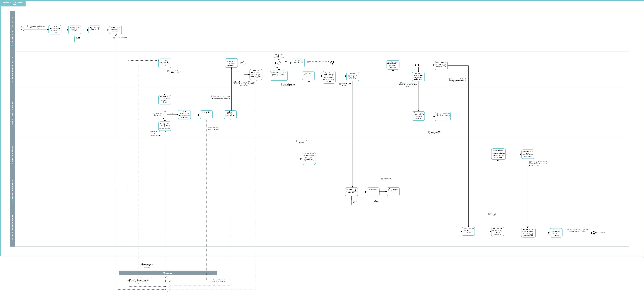The image size is (644, 293).
Task: Select task Revisar documentación y solicitar revisión
Action: (x=165, y=63)
